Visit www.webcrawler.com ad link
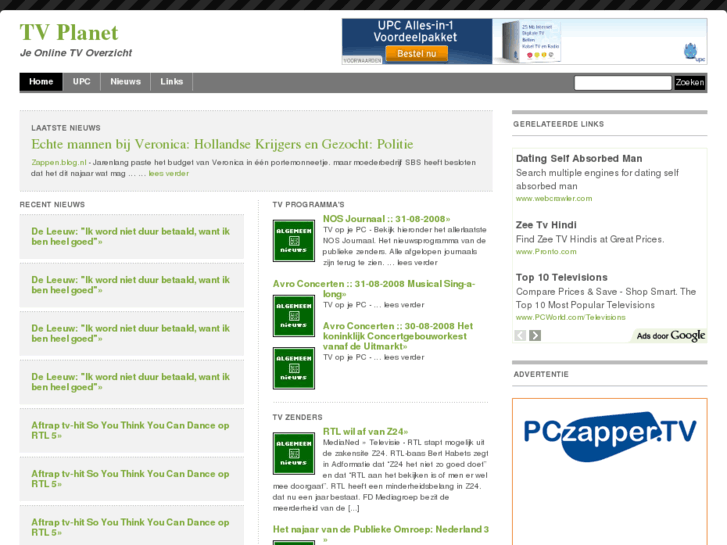727x545 pixels. 554,199
